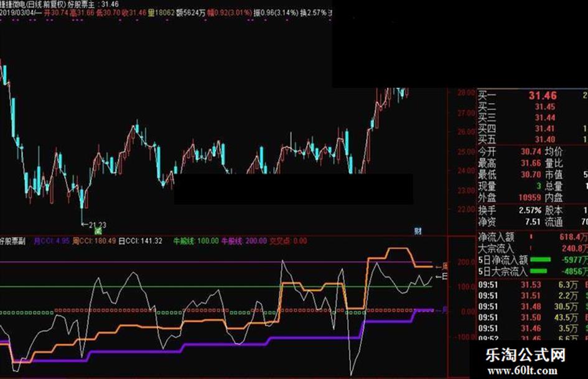Click the 大宗流入 row label
This screenshot has width=588, height=379.
tap(495, 248)
